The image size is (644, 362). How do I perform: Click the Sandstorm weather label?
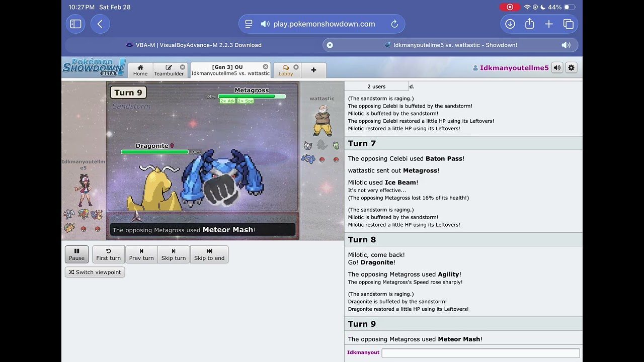[131, 106]
